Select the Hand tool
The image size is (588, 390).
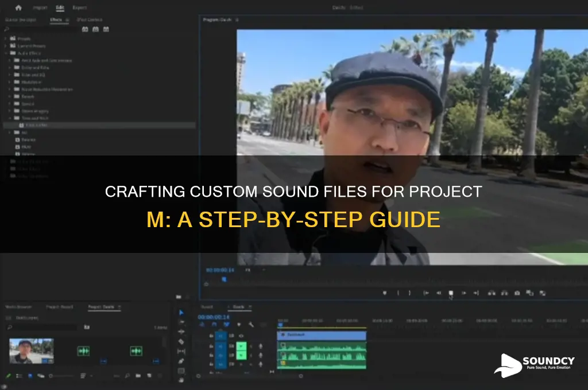tap(181, 380)
